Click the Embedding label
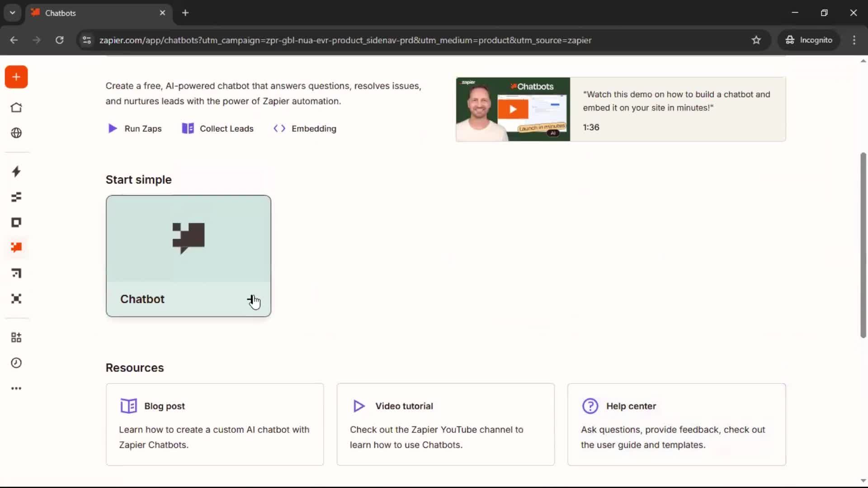The width and height of the screenshot is (868, 488). pos(314,128)
